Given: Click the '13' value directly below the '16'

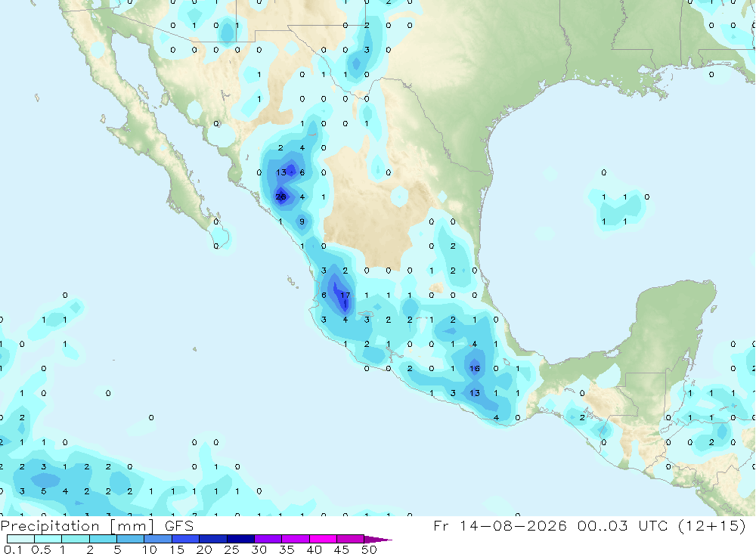Looking at the screenshot, I should pos(475,393).
